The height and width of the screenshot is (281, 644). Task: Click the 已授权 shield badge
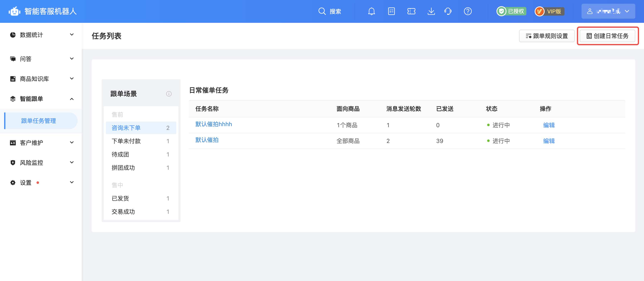click(511, 11)
